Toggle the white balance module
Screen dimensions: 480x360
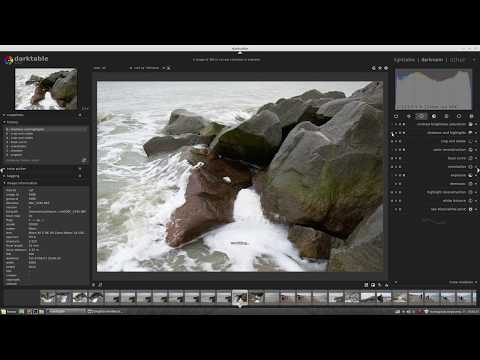(393, 201)
